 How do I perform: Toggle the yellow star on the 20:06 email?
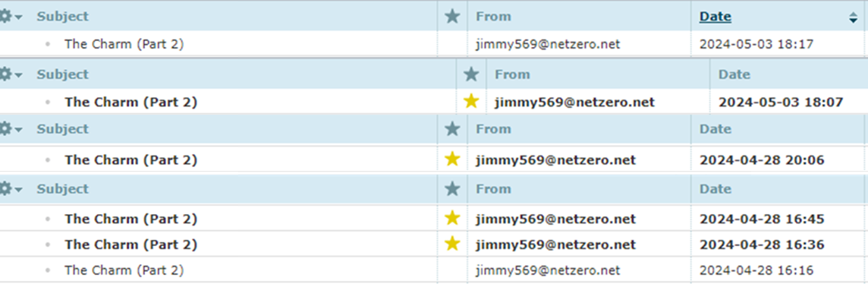click(452, 159)
